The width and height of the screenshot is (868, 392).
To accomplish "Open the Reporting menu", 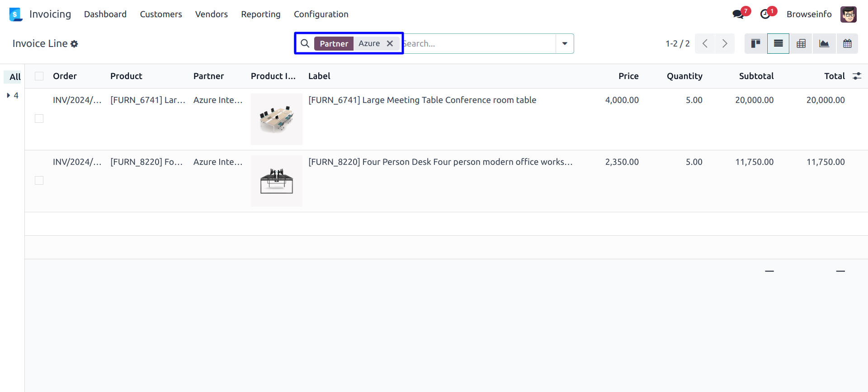I will tap(260, 14).
